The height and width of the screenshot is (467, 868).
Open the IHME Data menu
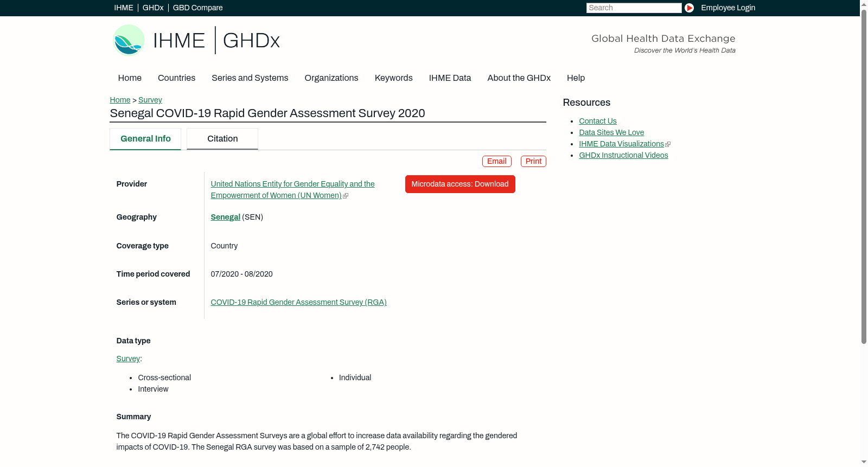450,78
